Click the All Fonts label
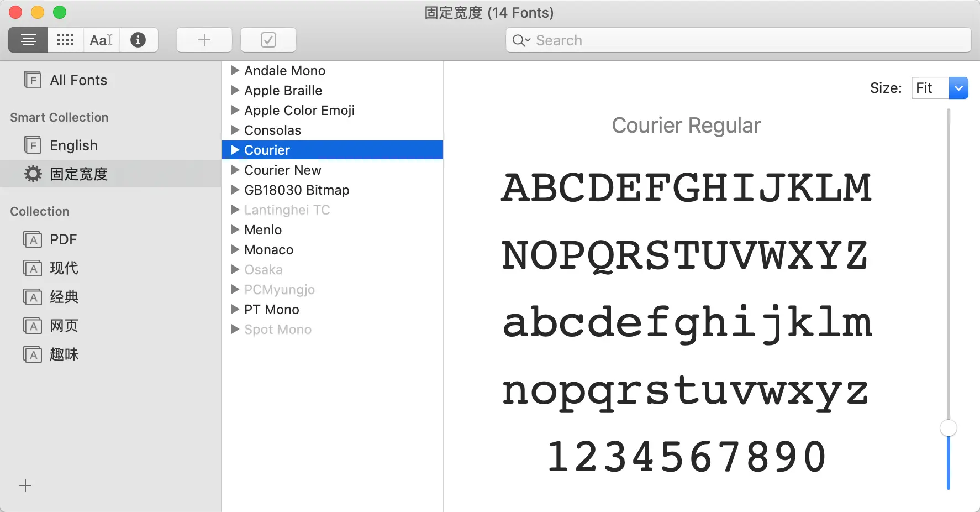 (78, 80)
